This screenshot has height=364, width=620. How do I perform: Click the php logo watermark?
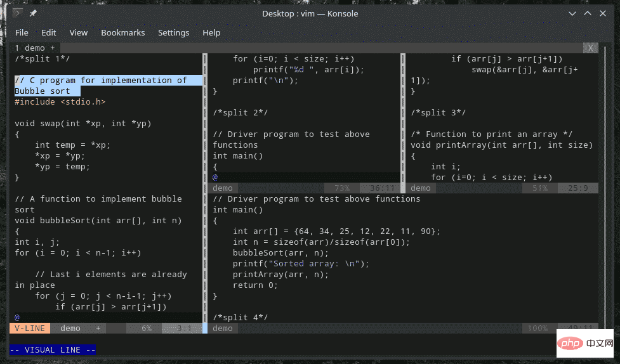click(x=571, y=343)
